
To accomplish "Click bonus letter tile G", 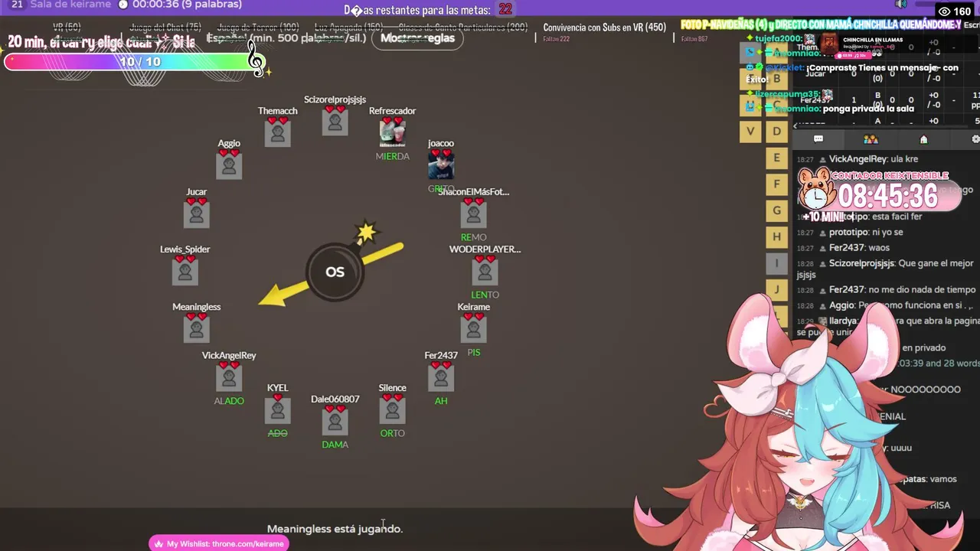I will 776,210.
